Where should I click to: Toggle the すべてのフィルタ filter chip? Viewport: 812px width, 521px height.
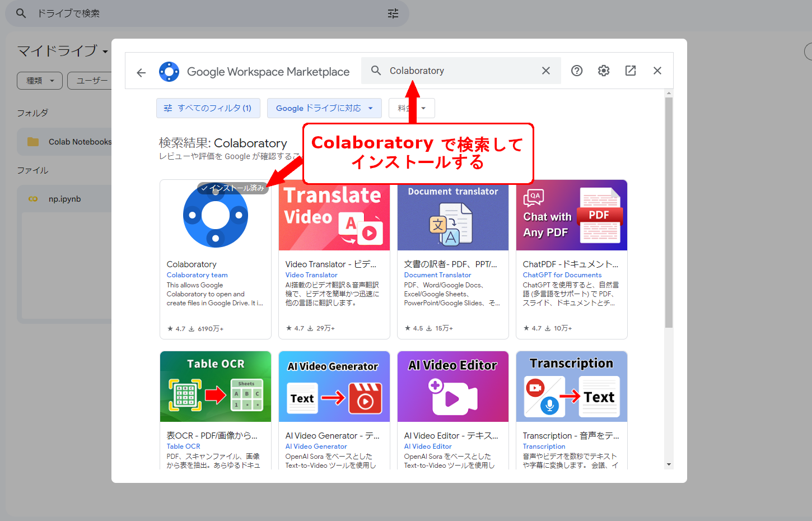coord(208,108)
